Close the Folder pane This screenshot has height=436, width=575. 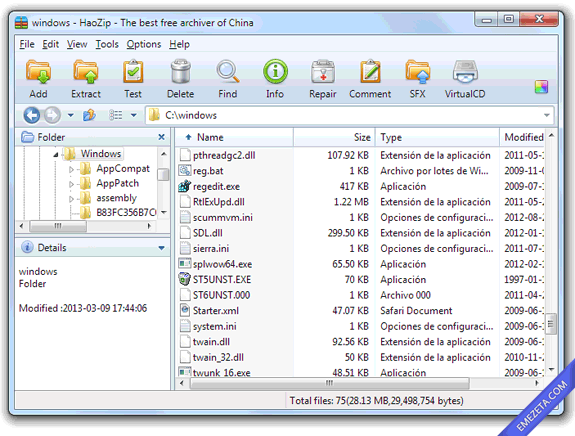click(161, 137)
